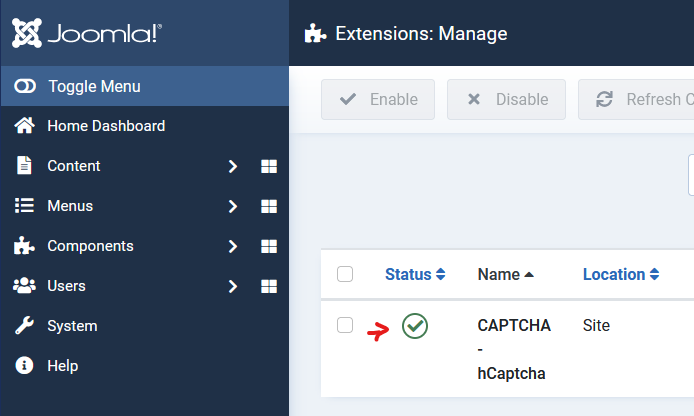Click the Extensions: Manage page title
This screenshot has height=416, width=694.
point(421,34)
